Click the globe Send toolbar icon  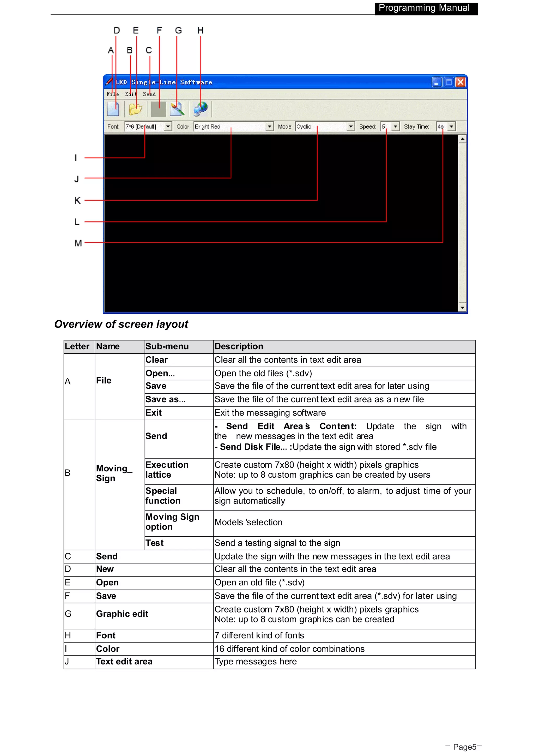201,109
